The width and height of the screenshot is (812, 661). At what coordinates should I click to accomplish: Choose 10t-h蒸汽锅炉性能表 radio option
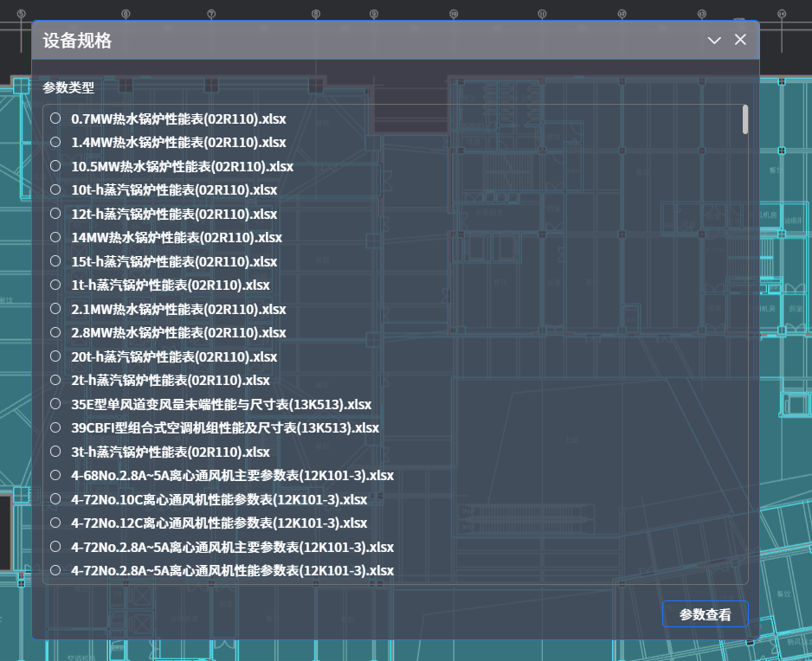(55, 189)
